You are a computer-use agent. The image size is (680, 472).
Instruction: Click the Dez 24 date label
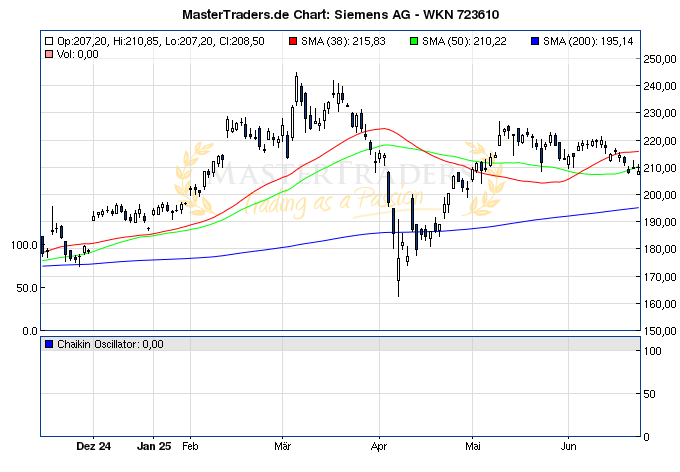tap(93, 446)
